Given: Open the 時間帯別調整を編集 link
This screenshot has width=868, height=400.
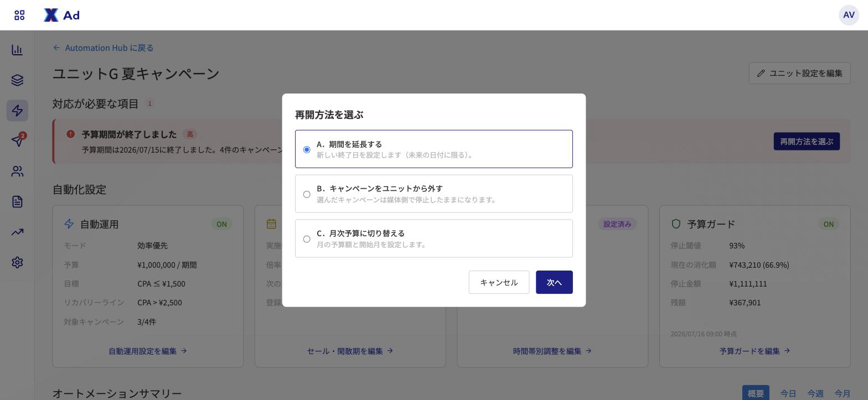Looking at the screenshot, I should click(x=552, y=351).
